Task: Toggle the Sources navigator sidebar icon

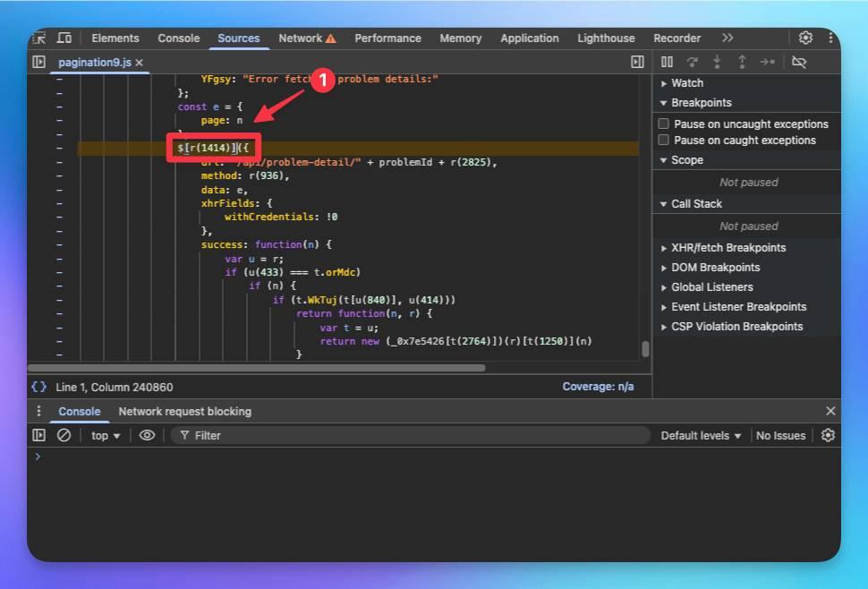Action: coord(38,62)
